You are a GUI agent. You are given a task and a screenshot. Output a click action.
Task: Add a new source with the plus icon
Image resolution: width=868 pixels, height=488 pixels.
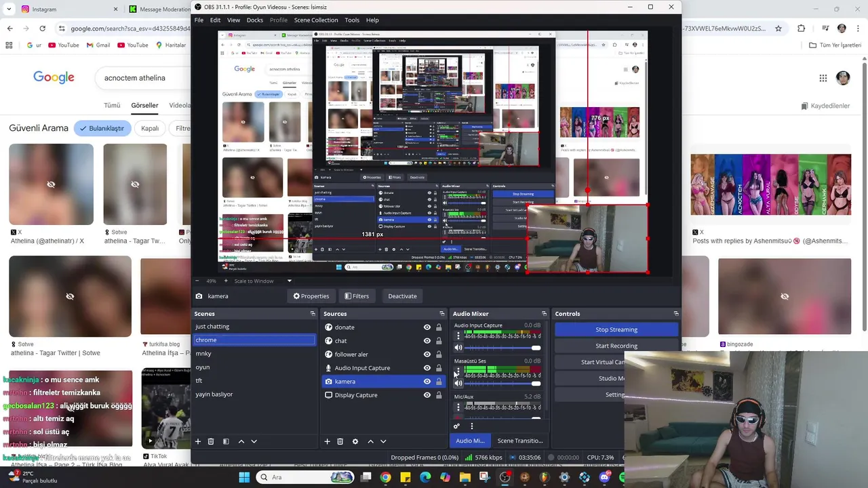[327, 441]
